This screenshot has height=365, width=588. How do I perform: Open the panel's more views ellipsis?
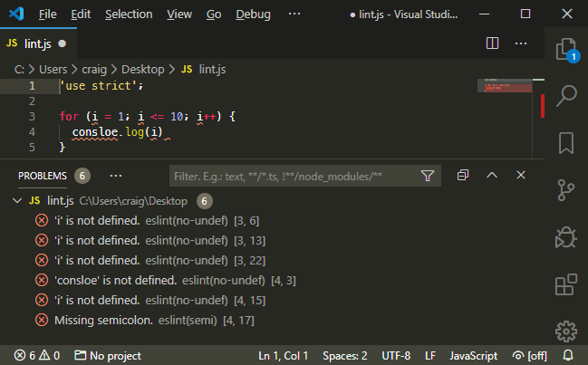115,175
